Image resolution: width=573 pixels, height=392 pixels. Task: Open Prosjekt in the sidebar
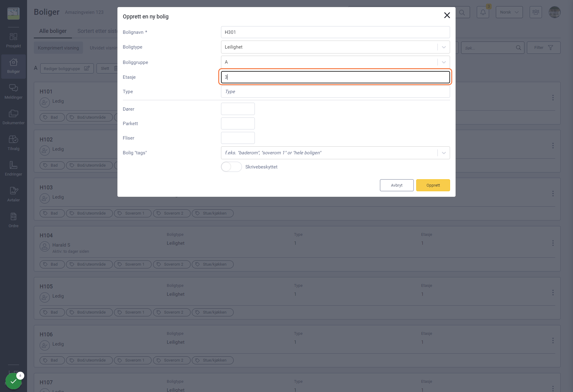click(14, 40)
